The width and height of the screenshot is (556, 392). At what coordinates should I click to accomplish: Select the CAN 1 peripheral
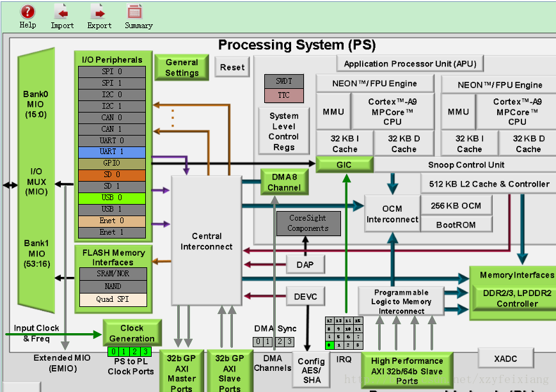(112, 129)
